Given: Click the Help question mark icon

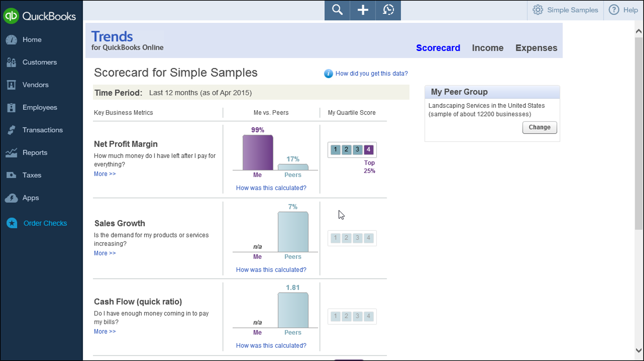Looking at the screenshot, I should (x=613, y=10).
